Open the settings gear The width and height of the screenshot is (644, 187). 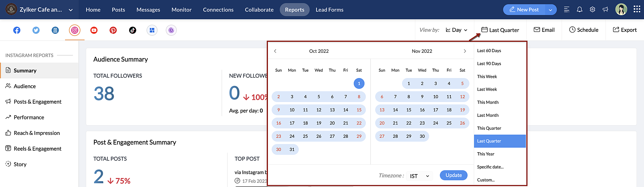pyautogui.click(x=592, y=10)
